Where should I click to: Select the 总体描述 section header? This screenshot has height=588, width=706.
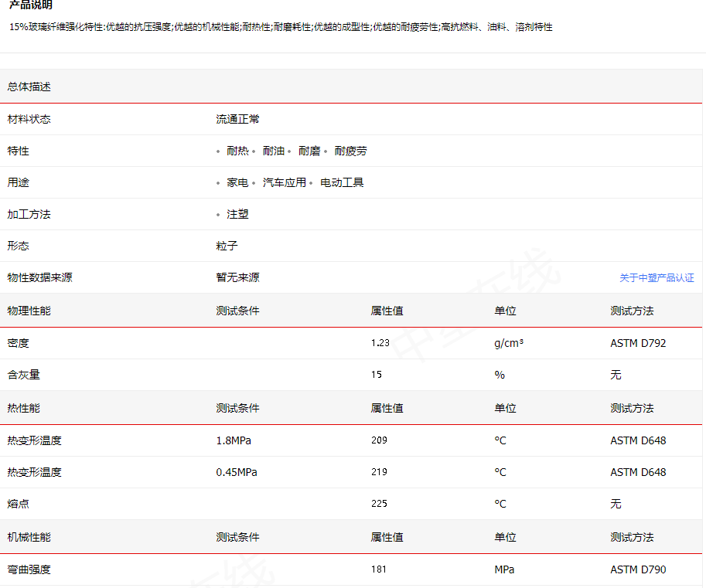pos(29,87)
